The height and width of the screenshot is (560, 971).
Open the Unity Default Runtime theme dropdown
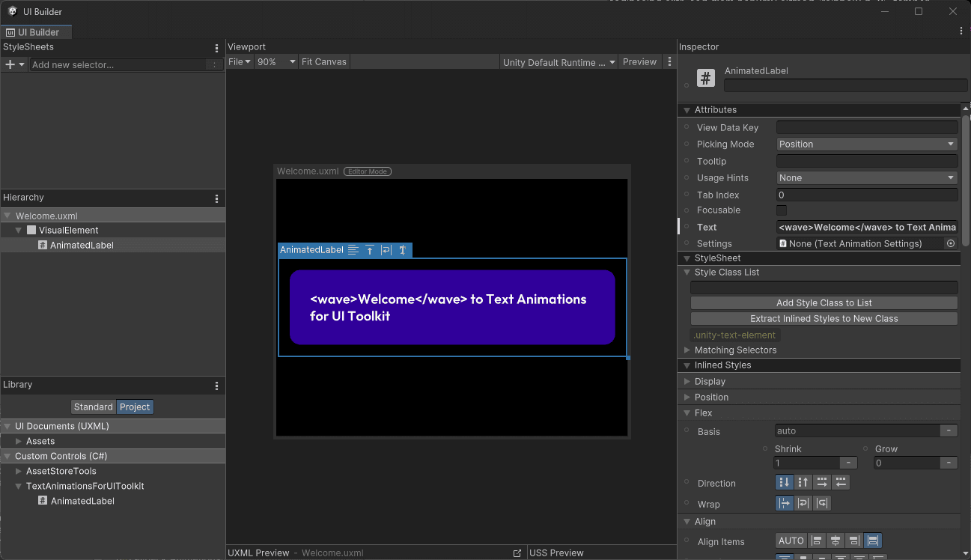[x=558, y=61]
